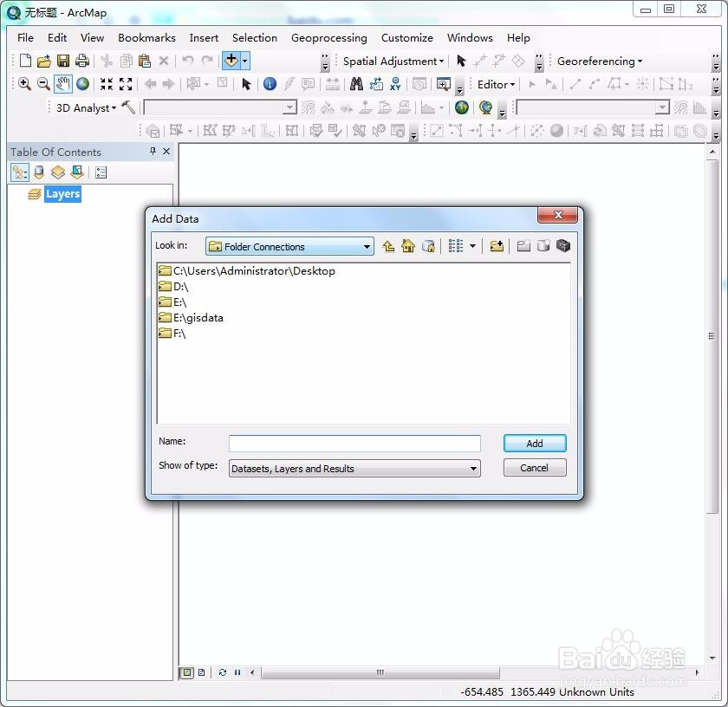Open the View menu
This screenshot has width=728, height=707.
92,37
